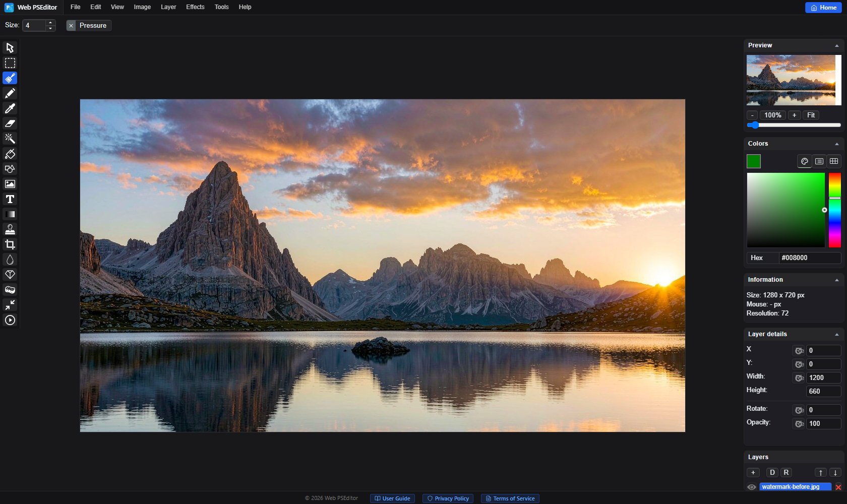Open the Terms of Service link
Screen dimensions: 847x504
pos(510,498)
